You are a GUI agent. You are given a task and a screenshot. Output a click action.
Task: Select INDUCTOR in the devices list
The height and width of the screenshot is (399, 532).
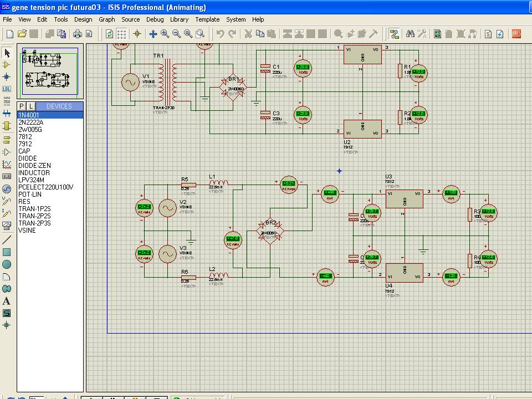34,173
